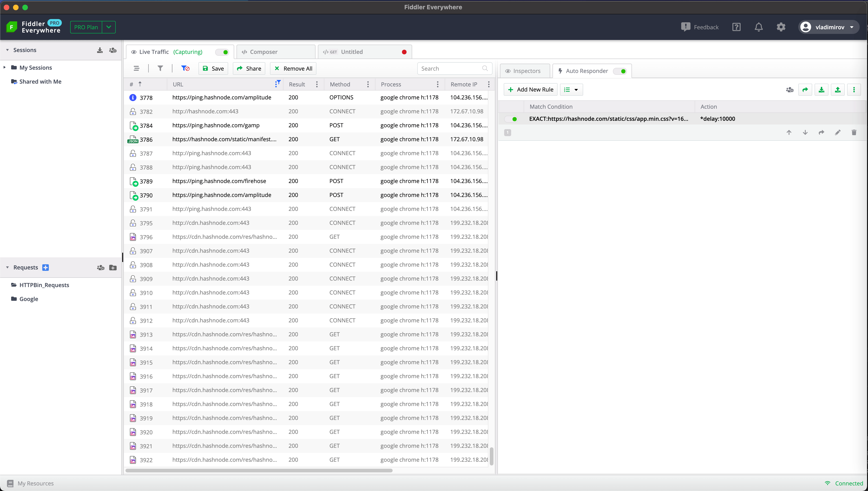This screenshot has width=868, height=491.
Task: Open the Google requests folder
Action: [x=29, y=299]
